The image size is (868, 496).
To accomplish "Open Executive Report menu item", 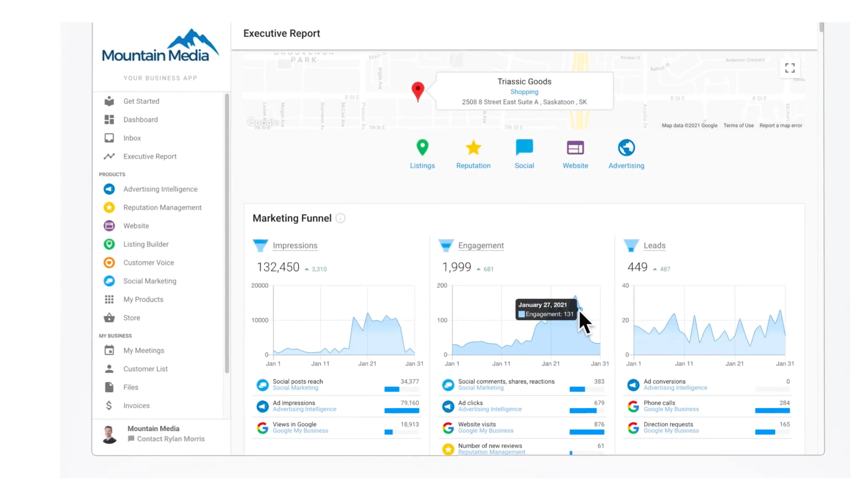I will pyautogui.click(x=150, y=156).
